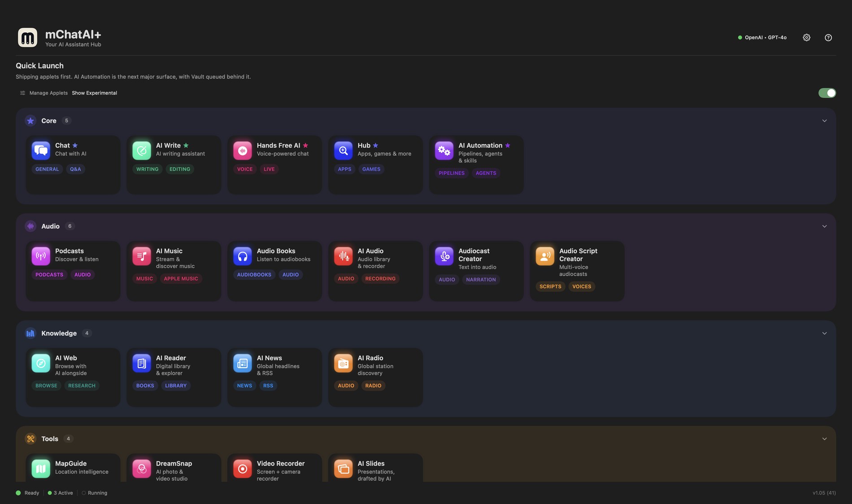The image size is (852, 504).
Task: Click 3 Active status indicator
Action: (61, 493)
